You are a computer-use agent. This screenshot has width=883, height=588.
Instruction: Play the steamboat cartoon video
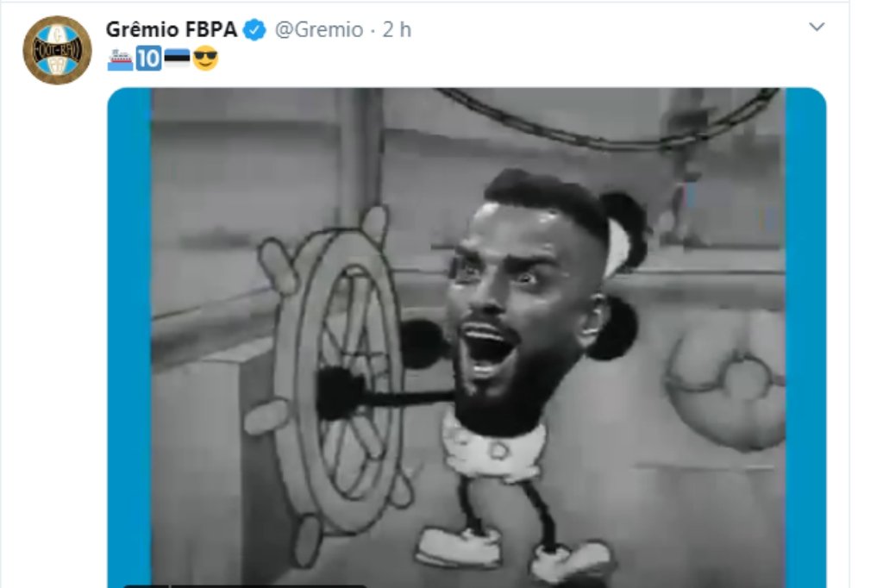pyautogui.click(x=467, y=337)
